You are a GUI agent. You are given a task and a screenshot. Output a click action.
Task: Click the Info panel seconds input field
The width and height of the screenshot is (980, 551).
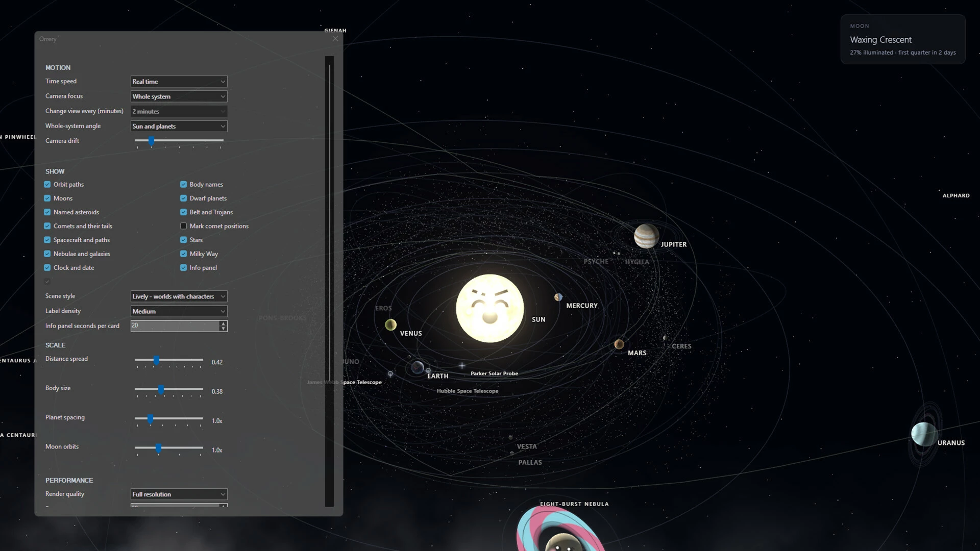175,326
